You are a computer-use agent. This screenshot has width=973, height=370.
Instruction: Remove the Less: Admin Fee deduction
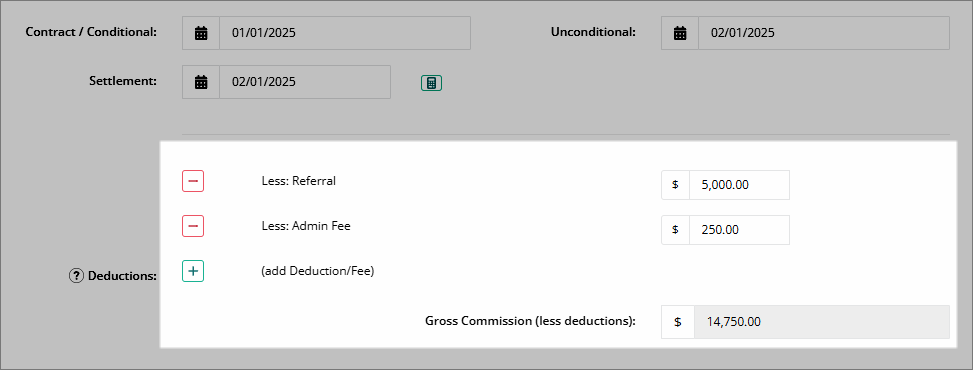[193, 226]
